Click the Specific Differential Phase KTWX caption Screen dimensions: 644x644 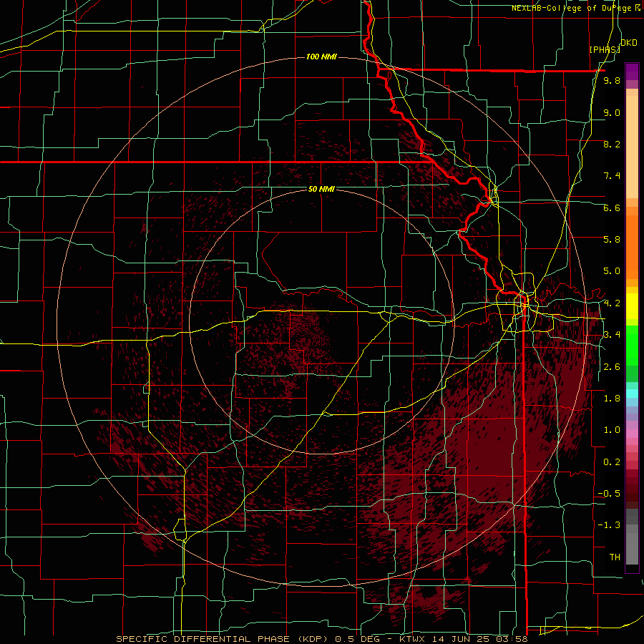[321, 639]
